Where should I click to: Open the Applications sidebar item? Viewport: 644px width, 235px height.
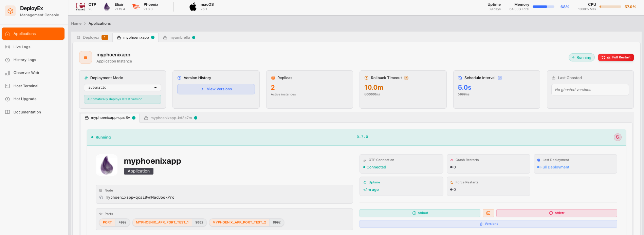click(33, 34)
